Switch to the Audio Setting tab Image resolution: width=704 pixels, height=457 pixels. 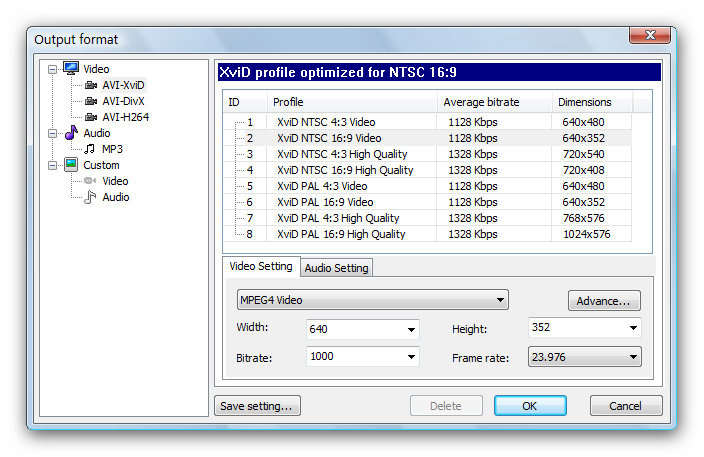tap(336, 268)
